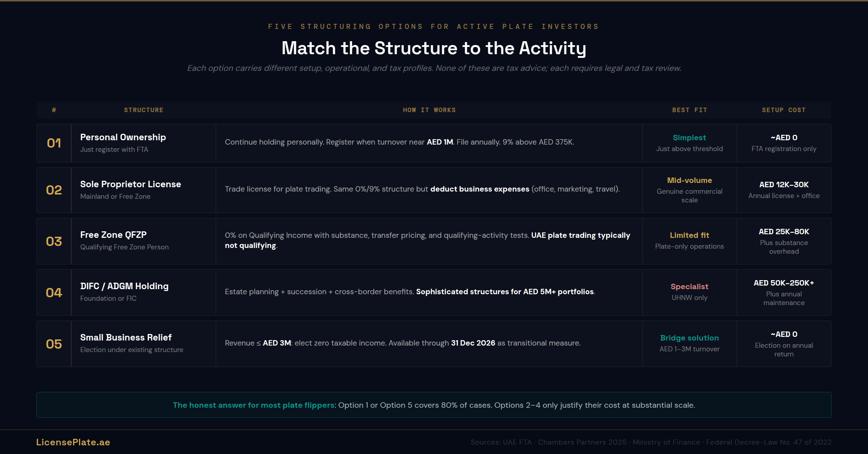Click the Match the Structure to the Activity heading

pos(434,48)
